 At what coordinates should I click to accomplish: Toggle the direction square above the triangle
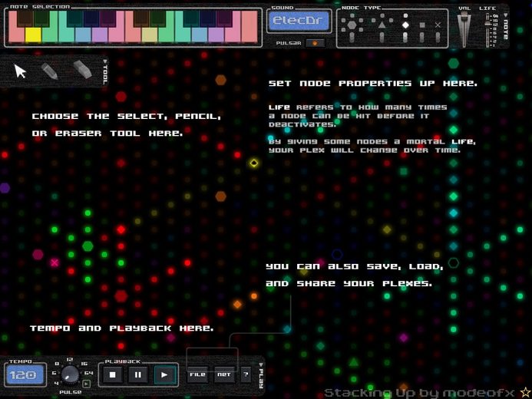click(382, 15)
